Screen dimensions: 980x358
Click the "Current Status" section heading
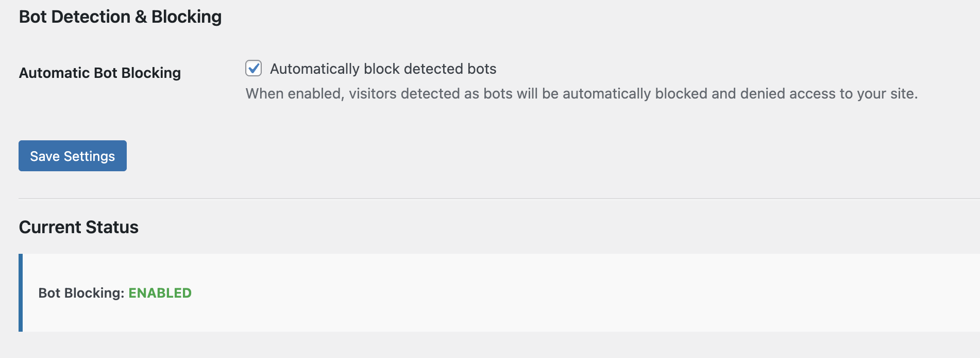tap(79, 227)
